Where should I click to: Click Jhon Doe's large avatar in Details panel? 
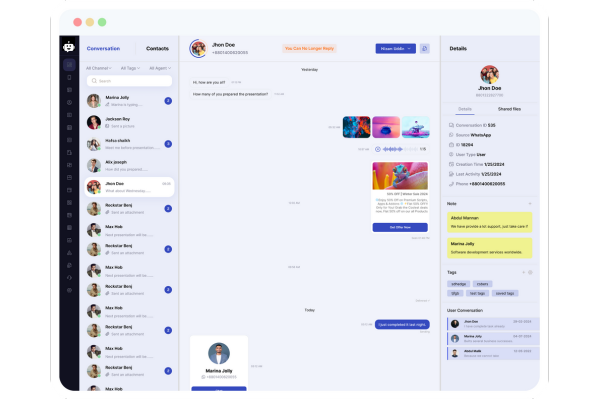(489, 74)
